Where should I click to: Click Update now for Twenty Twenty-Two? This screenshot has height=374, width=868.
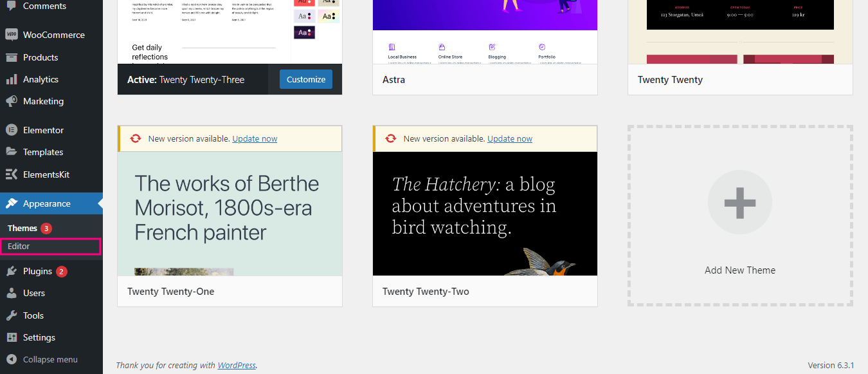pos(510,138)
